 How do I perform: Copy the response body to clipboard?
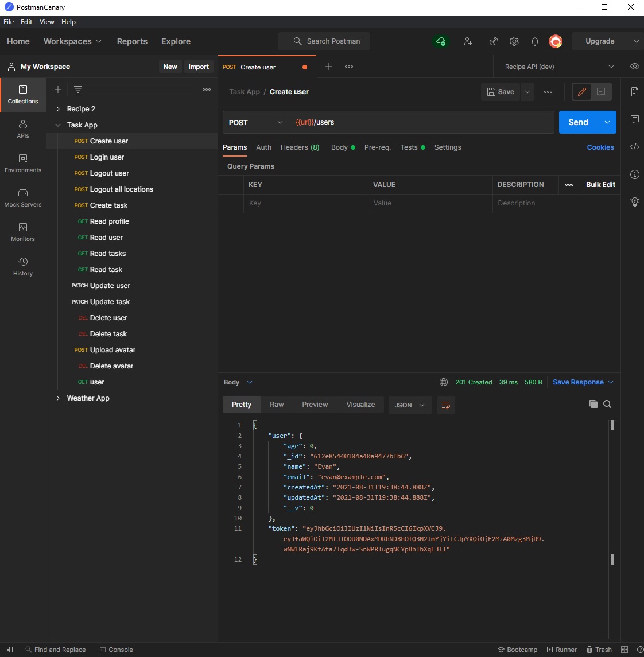pos(593,404)
